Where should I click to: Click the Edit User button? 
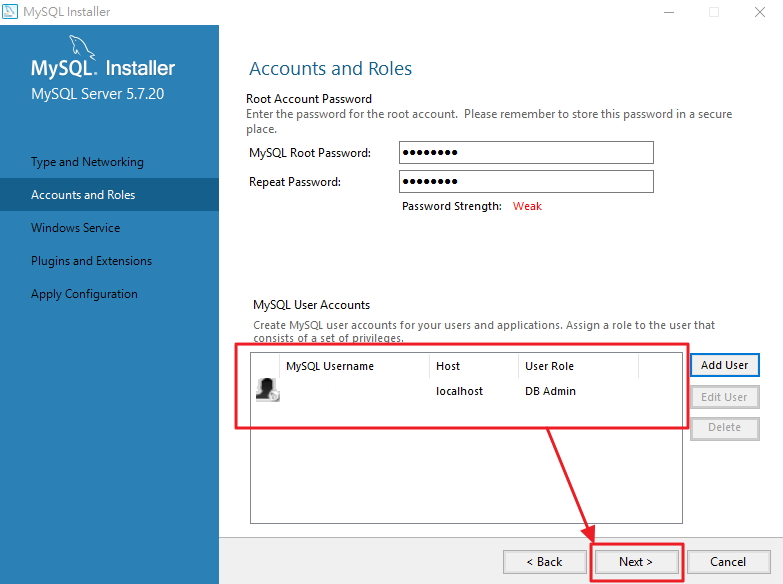[x=725, y=397]
